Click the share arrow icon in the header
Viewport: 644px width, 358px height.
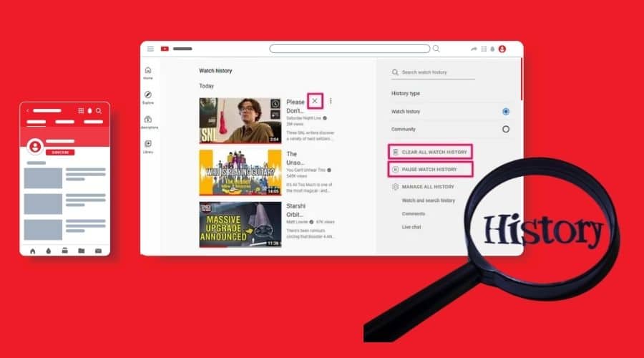coord(474,49)
